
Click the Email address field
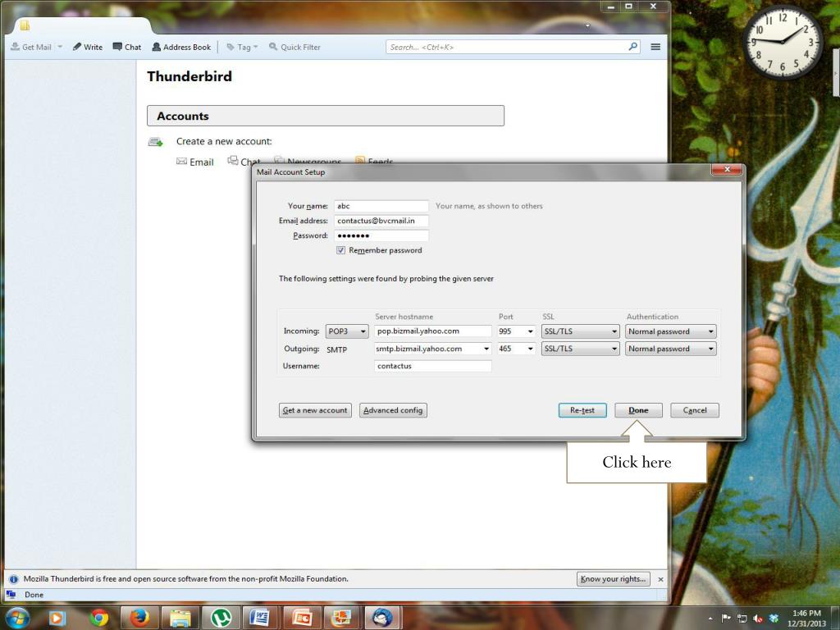click(x=381, y=221)
